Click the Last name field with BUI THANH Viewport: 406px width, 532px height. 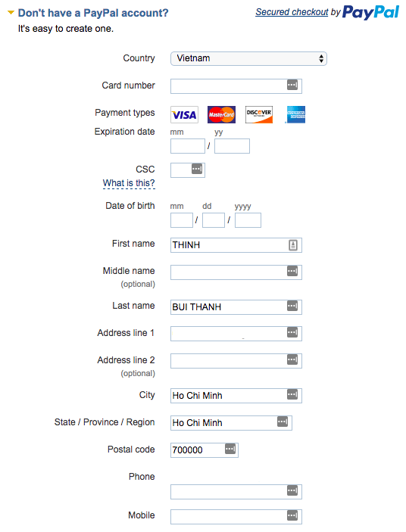(236, 307)
